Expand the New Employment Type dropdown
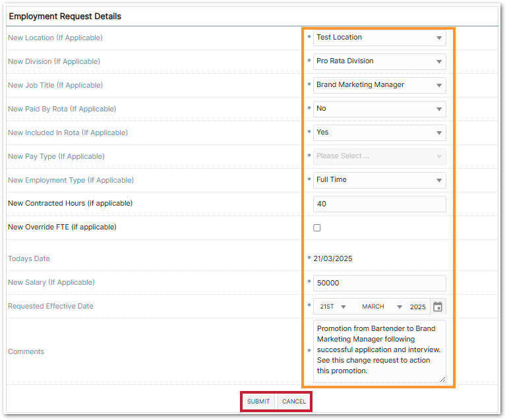This screenshot has width=507, height=420. click(x=379, y=180)
